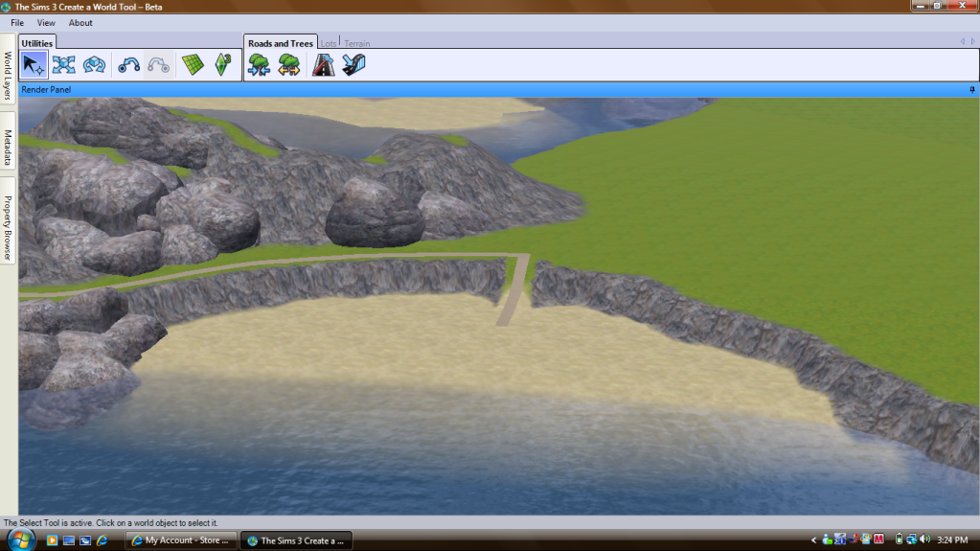Toggle the green grid icon
The width and height of the screenshot is (980, 551).
194,65
